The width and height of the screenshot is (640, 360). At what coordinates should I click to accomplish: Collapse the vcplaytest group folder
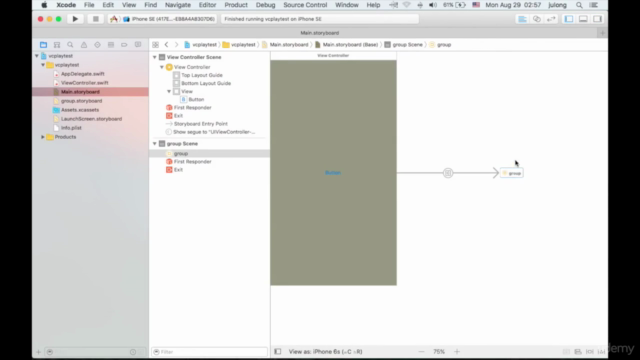(x=43, y=65)
